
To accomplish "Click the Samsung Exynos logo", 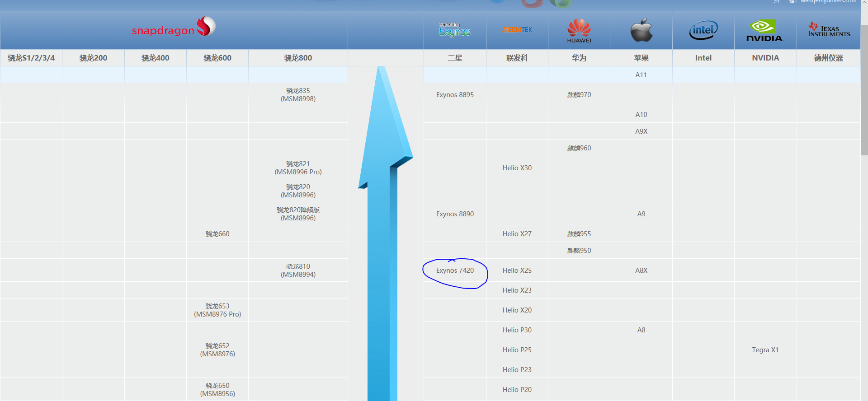I will pos(455,29).
